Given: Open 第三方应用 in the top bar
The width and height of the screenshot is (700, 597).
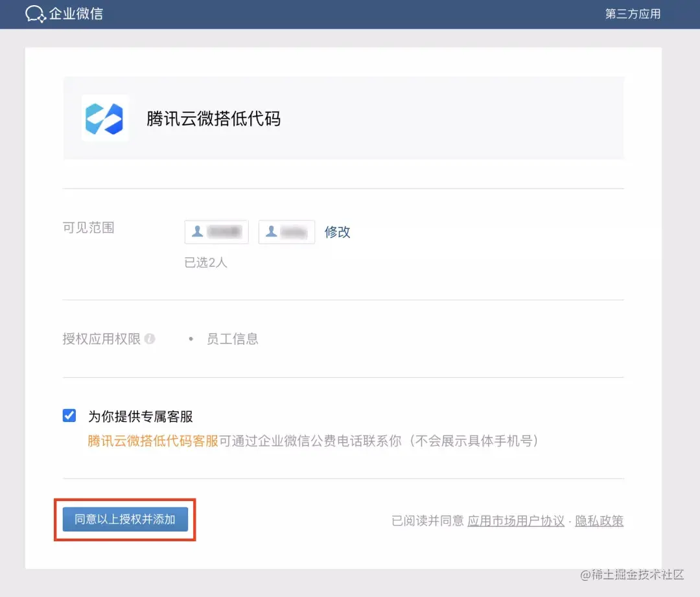Looking at the screenshot, I should [632, 14].
